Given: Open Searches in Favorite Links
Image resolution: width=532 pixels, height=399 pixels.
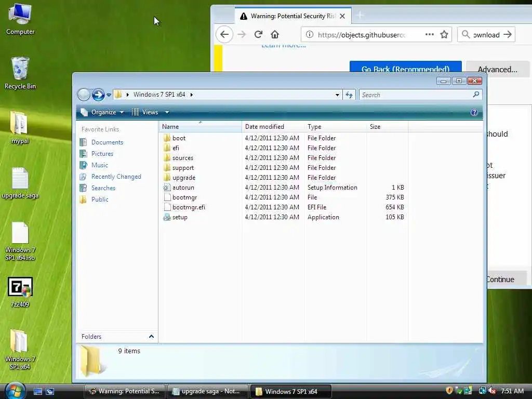Looking at the screenshot, I should click(103, 188).
